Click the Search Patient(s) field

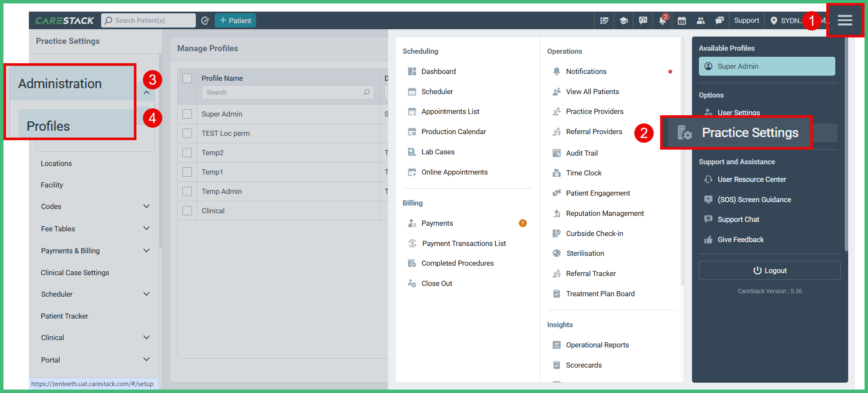[148, 20]
